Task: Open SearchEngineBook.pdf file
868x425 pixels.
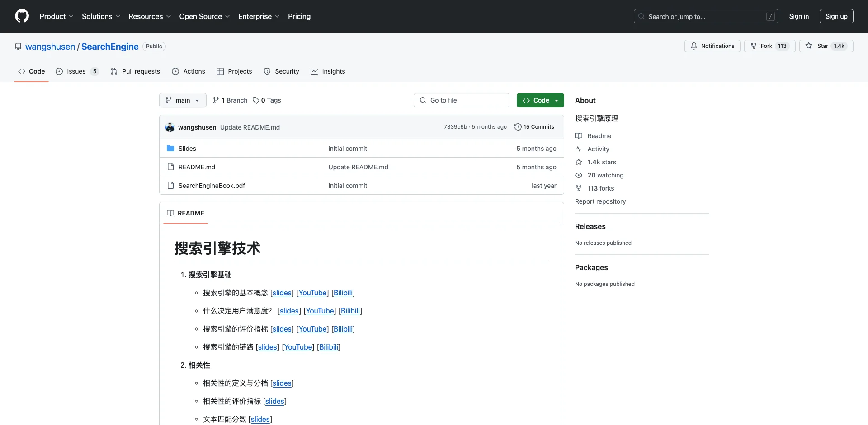Action: [x=212, y=186]
